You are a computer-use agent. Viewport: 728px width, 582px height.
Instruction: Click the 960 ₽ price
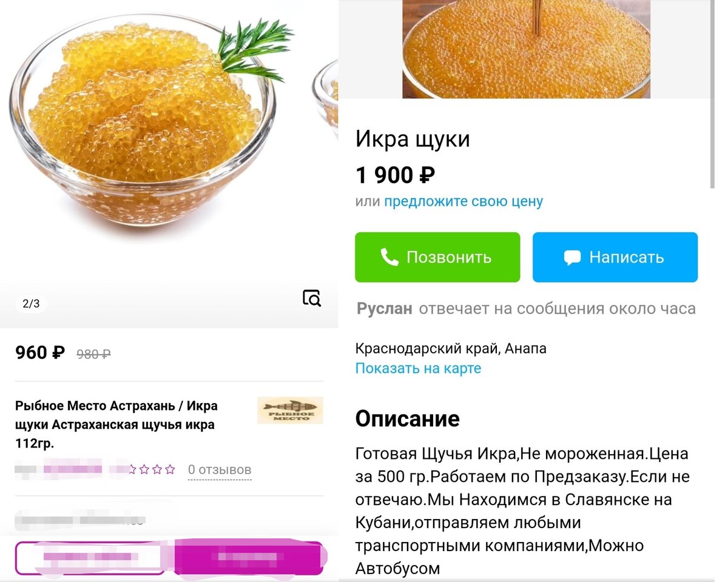[x=39, y=352]
